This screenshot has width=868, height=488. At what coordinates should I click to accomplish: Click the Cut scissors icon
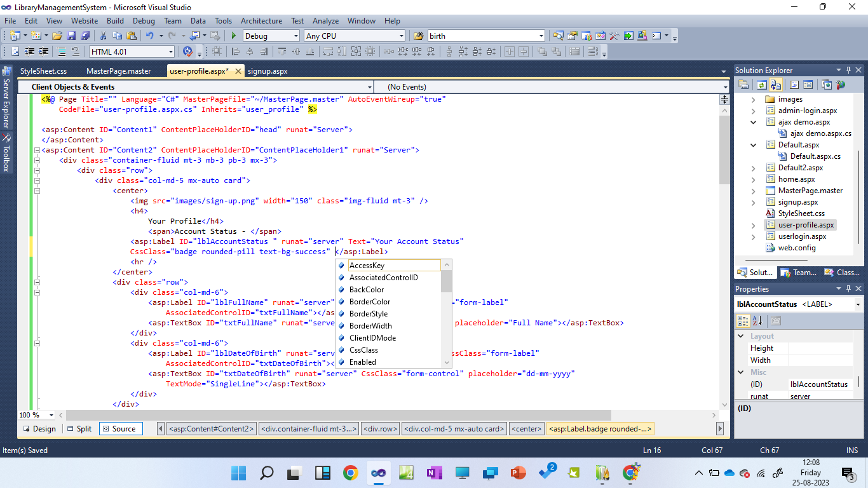point(102,36)
